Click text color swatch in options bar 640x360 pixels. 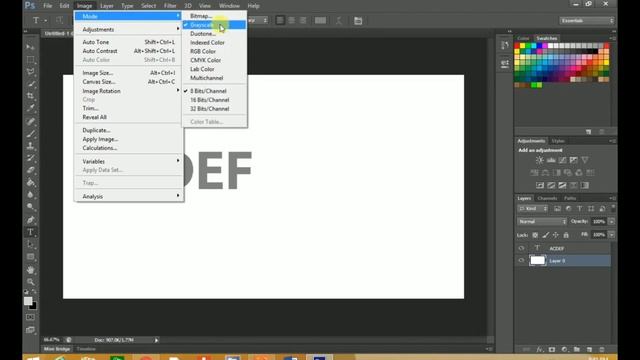(320, 20)
